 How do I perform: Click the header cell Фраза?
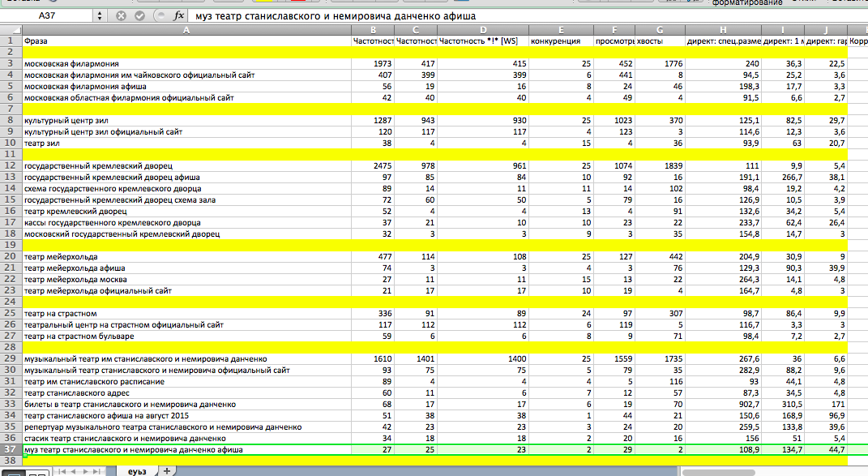tap(186, 41)
